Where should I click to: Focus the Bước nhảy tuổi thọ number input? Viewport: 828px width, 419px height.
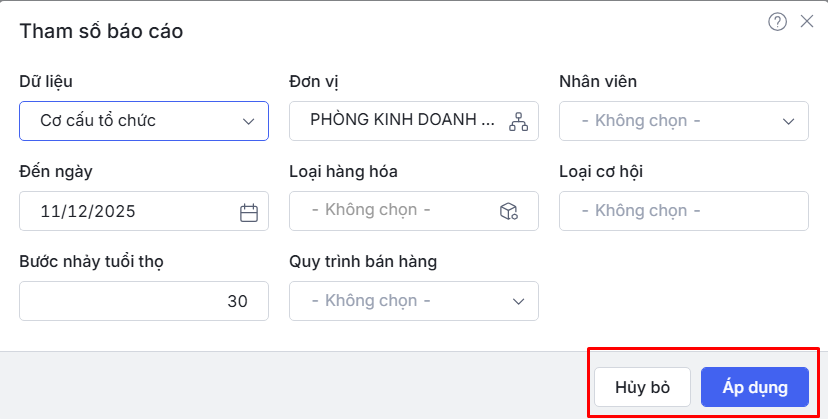[x=143, y=301]
